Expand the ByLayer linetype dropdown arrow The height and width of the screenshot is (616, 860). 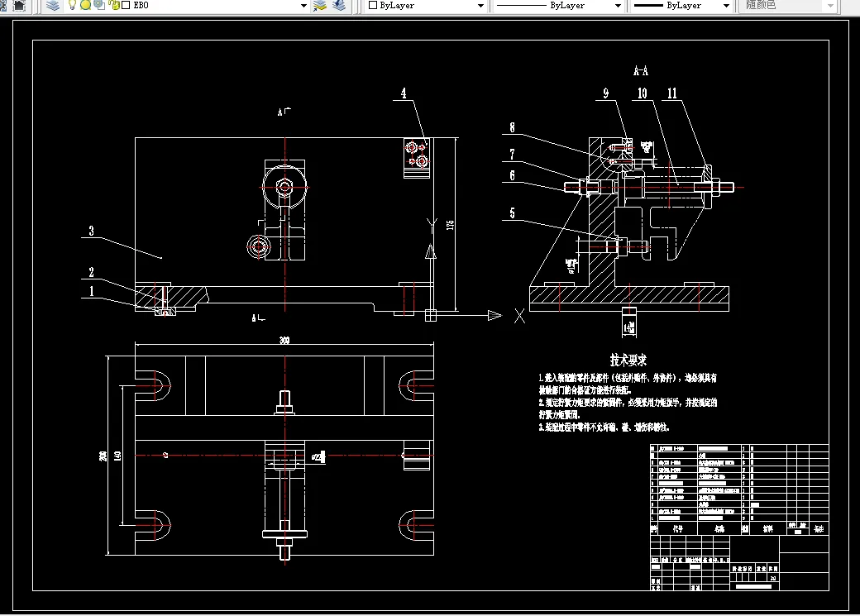[x=618, y=6]
